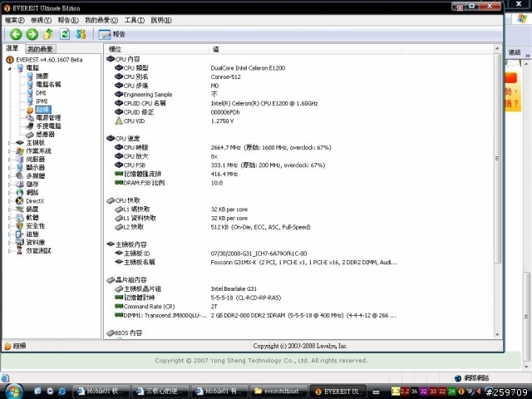Click the 組態 icon in tree
532x399 pixels.
(x=20, y=234)
